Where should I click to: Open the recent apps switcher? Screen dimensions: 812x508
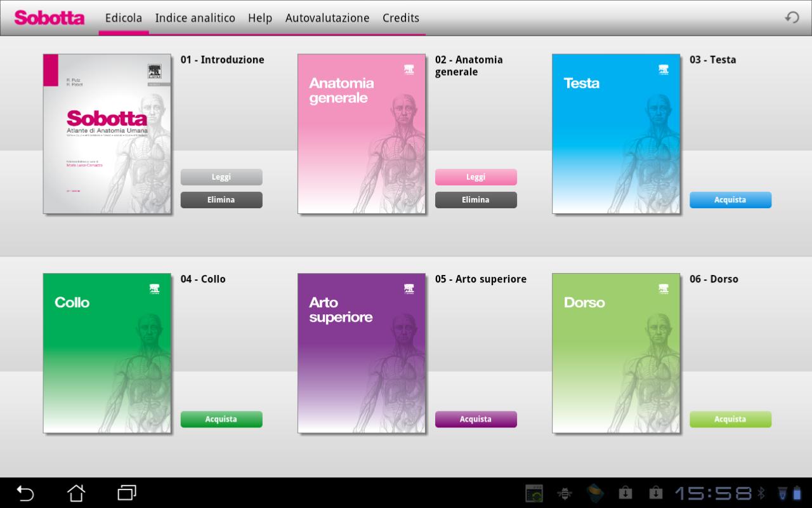pyautogui.click(x=127, y=493)
